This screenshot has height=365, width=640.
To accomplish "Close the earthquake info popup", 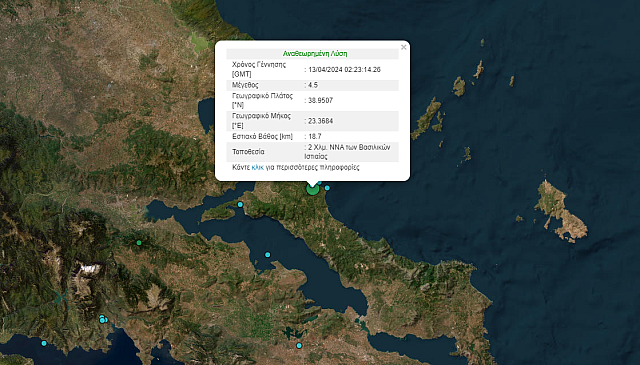I will (x=404, y=47).
